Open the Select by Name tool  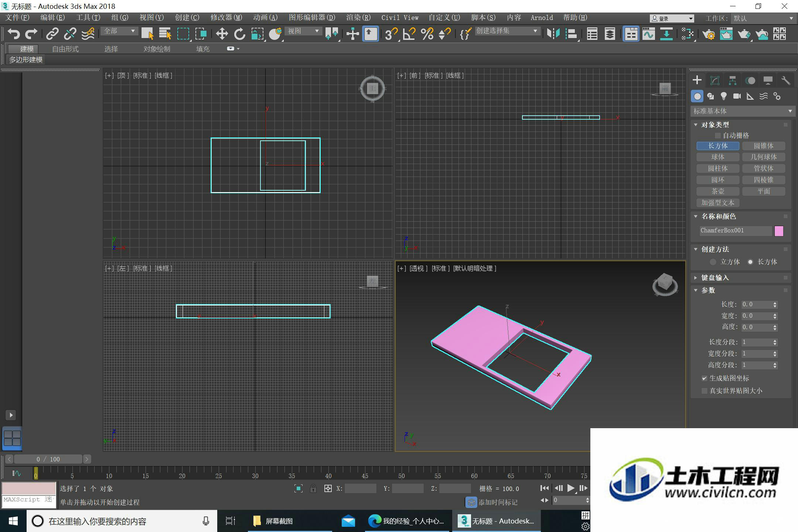(165, 34)
